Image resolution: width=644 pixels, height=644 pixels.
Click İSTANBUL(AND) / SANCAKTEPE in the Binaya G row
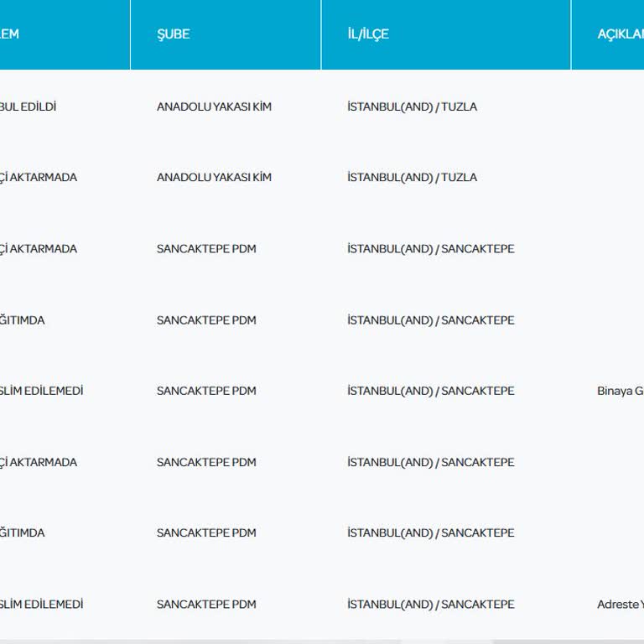(x=431, y=391)
